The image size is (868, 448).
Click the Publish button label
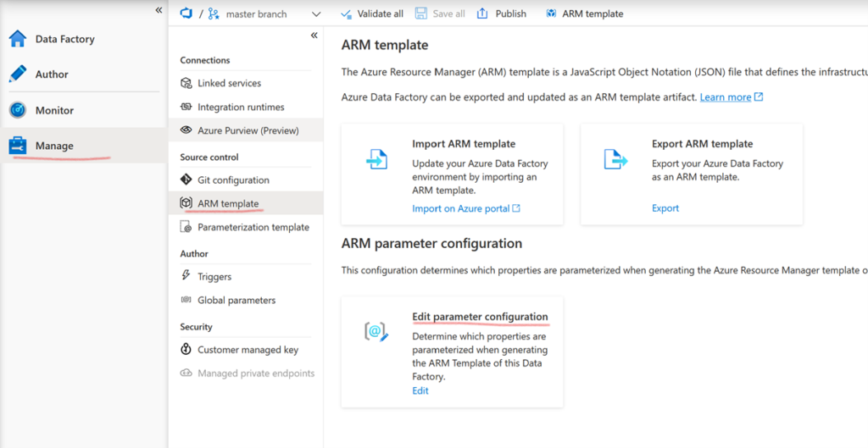click(511, 14)
